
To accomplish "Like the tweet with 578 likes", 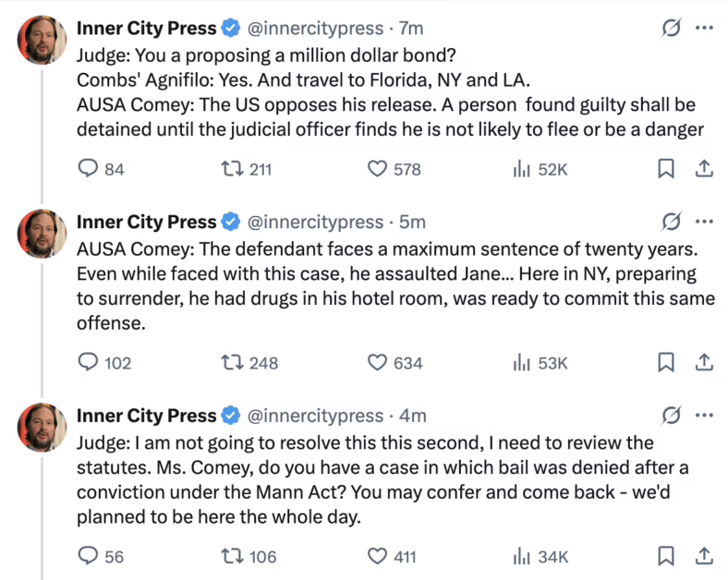I will (377, 169).
